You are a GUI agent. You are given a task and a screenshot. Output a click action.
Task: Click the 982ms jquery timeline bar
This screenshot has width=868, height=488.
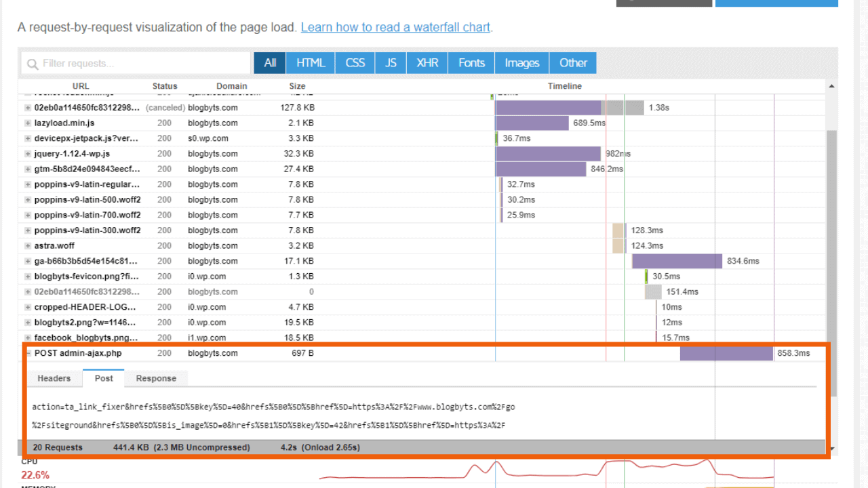[x=548, y=154]
